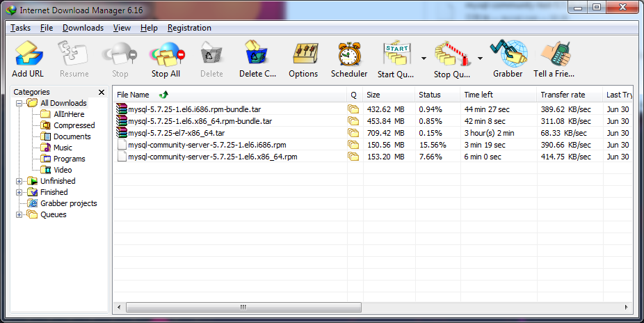Click the 44 min 27 sec time left

click(x=487, y=109)
